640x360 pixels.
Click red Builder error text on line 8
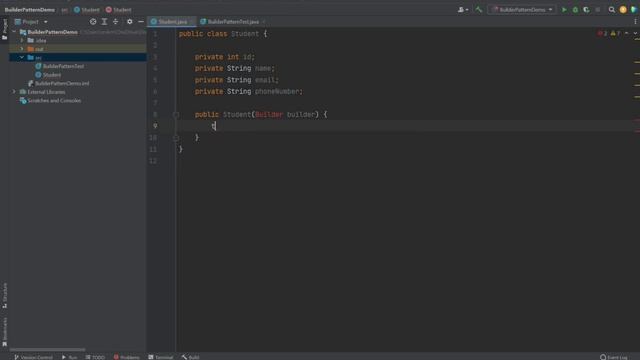click(x=269, y=115)
